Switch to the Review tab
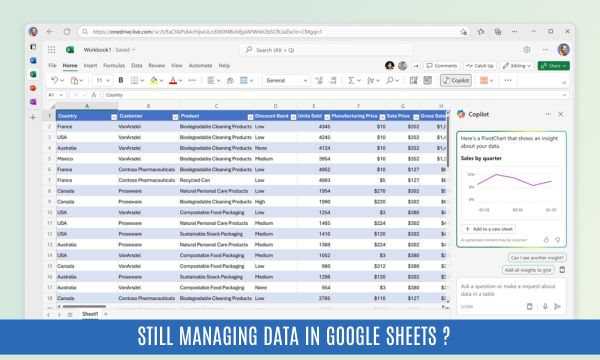600x360 pixels. coord(157,65)
